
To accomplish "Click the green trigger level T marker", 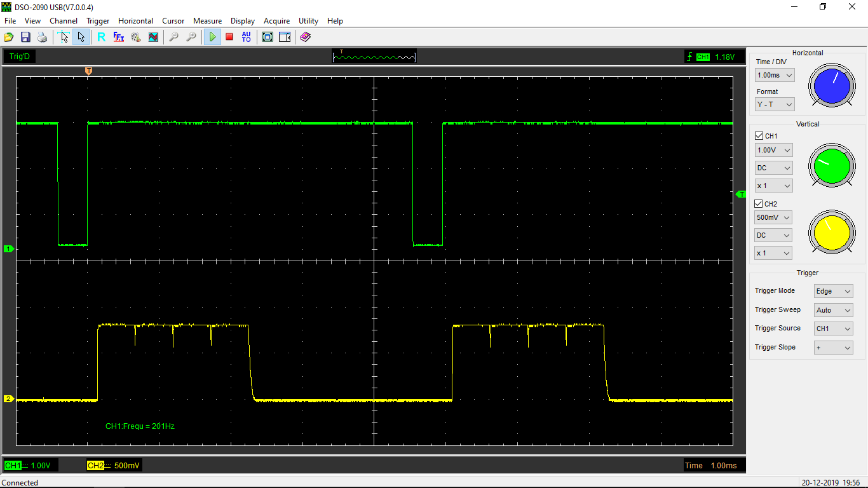I will pos(741,194).
